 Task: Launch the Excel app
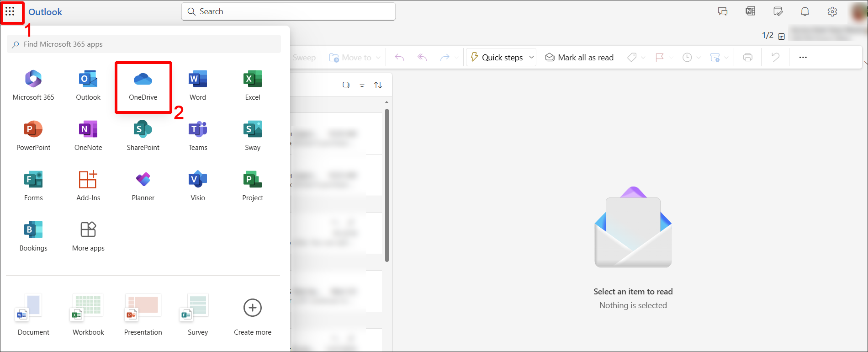253,85
